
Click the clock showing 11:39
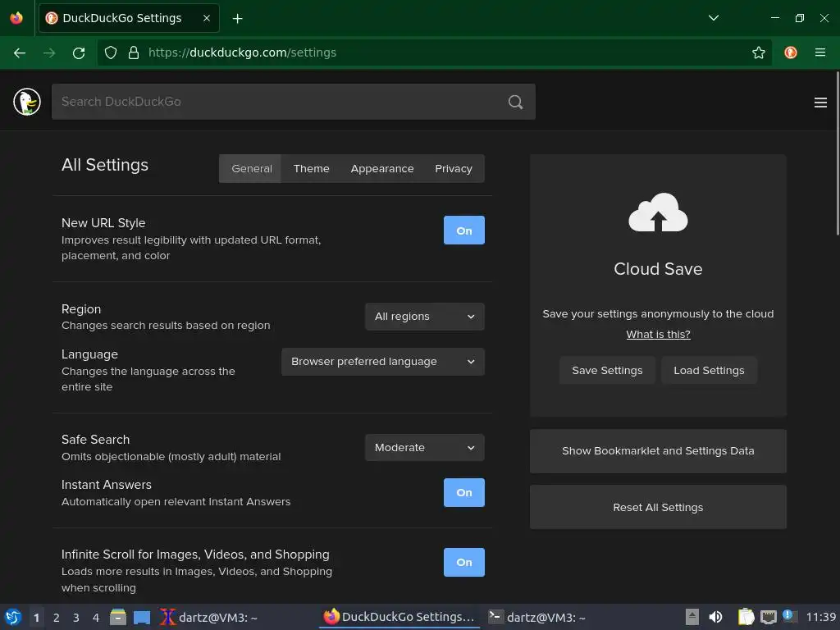click(820, 617)
